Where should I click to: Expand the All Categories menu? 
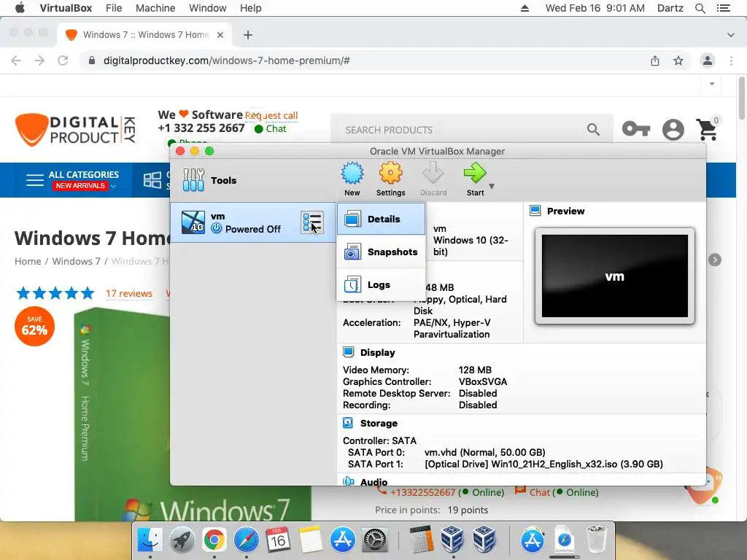tap(71, 180)
